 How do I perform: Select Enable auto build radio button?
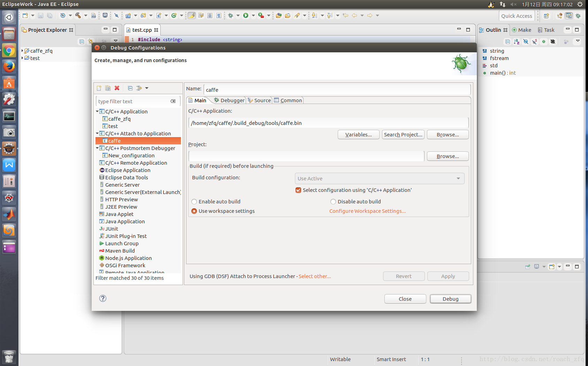[216, 202]
